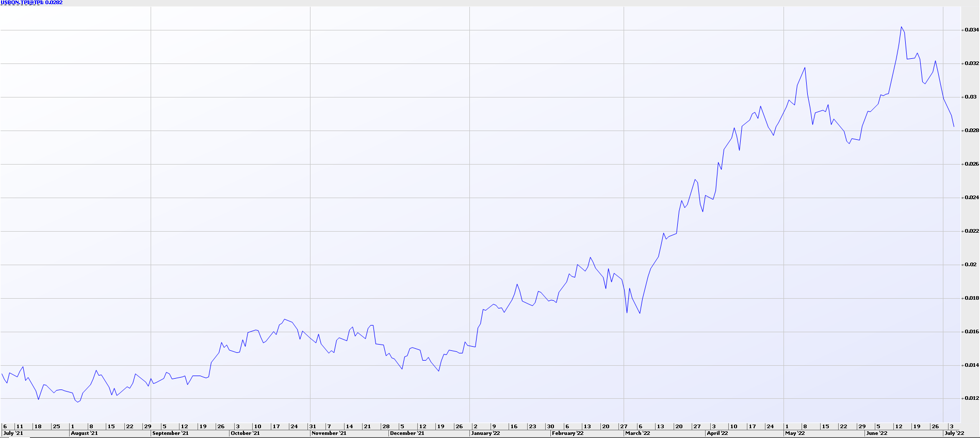Select the 0.024 value on price axis
980x438 pixels.
pos(972,198)
